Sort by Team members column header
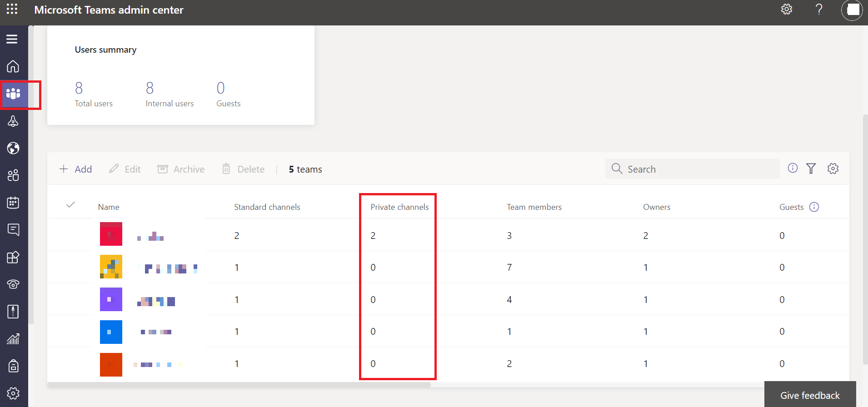 (x=534, y=207)
